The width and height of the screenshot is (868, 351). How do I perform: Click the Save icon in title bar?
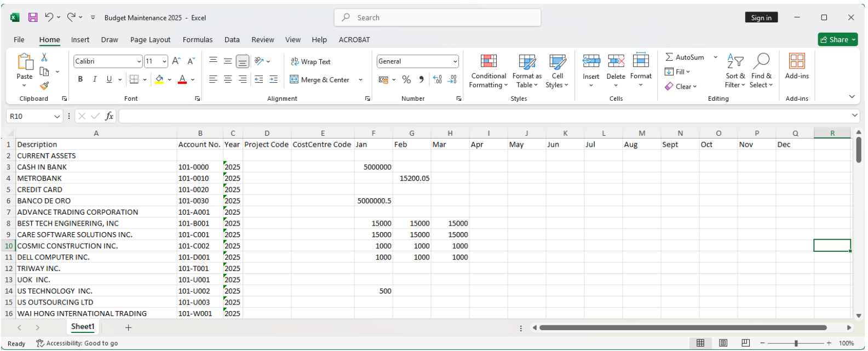(x=33, y=18)
